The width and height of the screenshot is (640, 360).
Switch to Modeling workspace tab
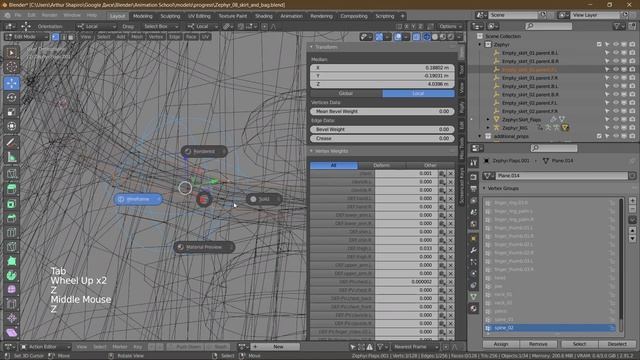pos(142,16)
